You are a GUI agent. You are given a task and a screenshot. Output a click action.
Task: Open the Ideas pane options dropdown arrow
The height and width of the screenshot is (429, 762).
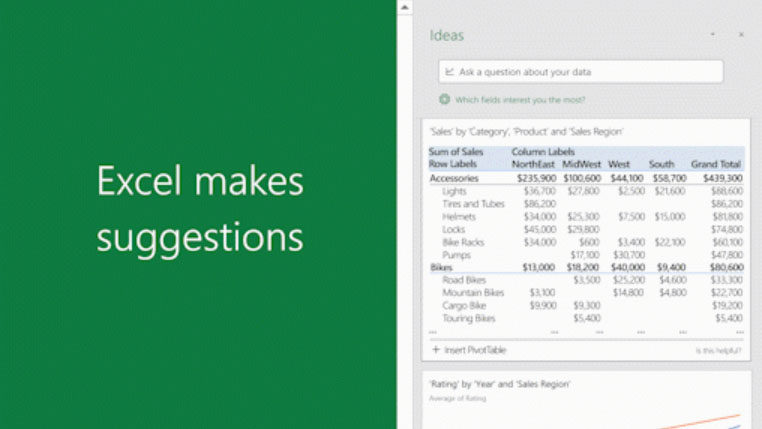713,35
